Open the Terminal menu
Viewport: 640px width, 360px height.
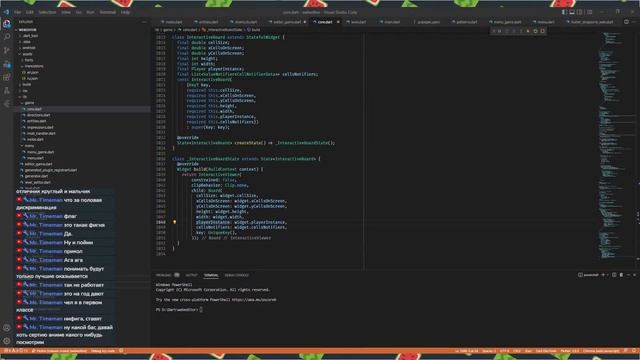108,12
